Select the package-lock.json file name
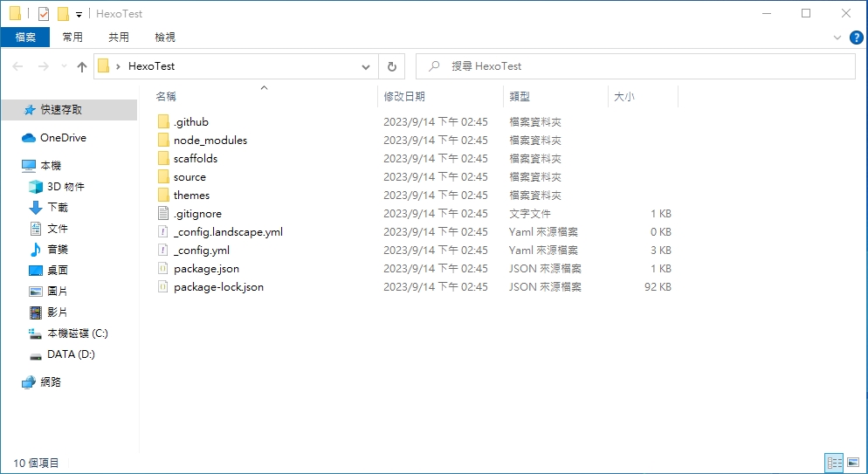The height and width of the screenshot is (474, 868). [x=218, y=286]
